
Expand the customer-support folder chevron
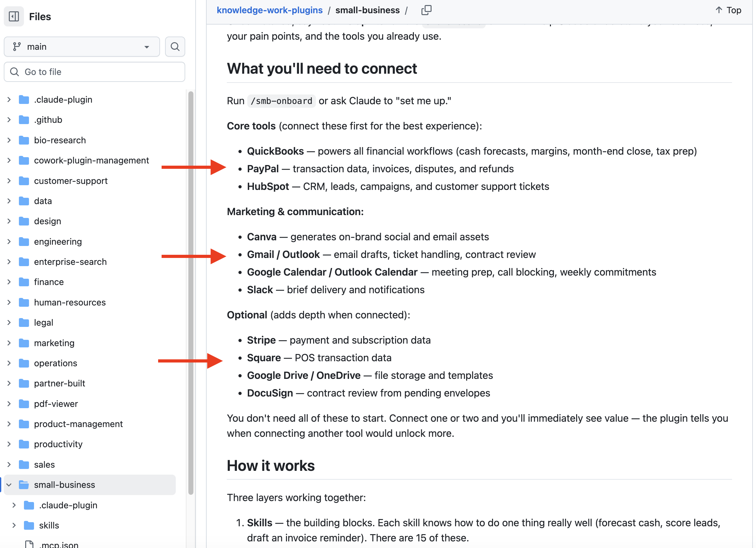pos(9,181)
